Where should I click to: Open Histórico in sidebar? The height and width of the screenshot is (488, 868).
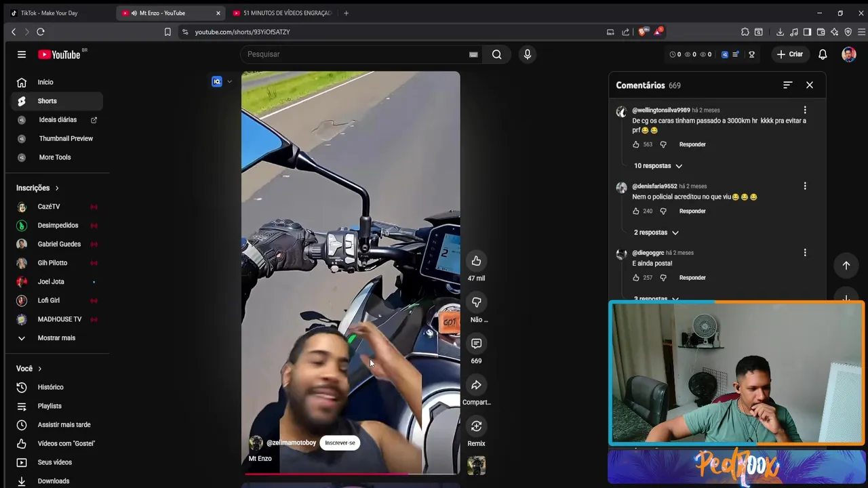click(56, 387)
